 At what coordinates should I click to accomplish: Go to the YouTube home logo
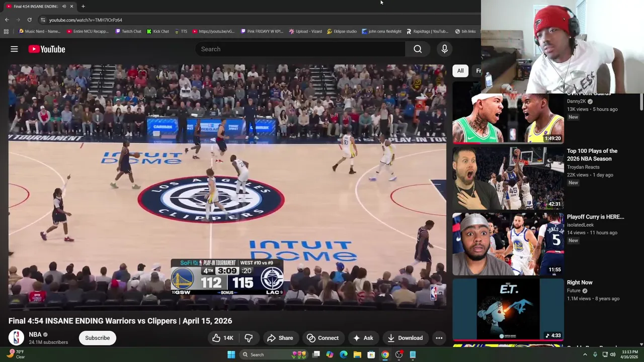tap(47, 49)
